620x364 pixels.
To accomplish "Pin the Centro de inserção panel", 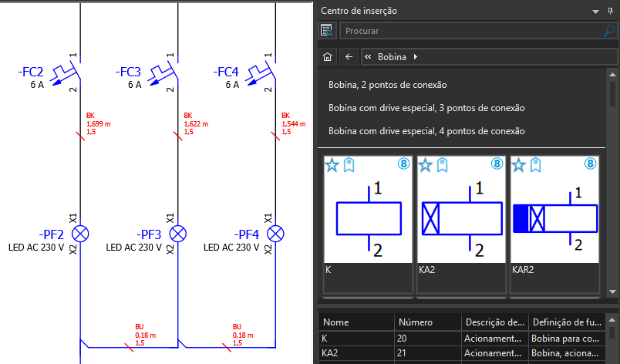I will 609,11.
